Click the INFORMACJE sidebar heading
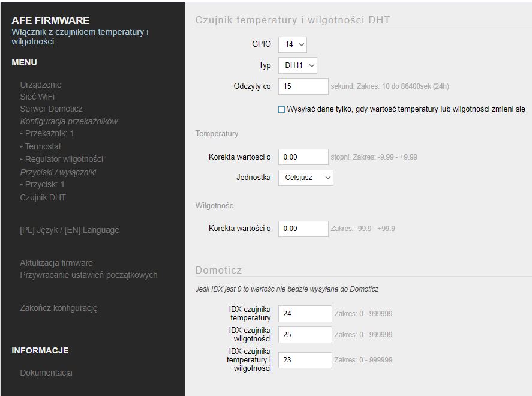The width and height of the screenshot is (532, 396). click(40, 350)
